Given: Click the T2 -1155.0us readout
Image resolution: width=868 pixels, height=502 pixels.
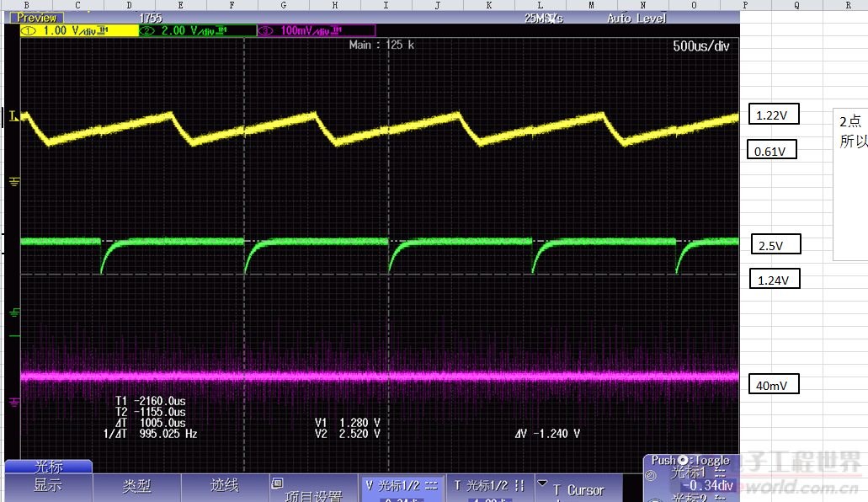Looking at the screenshot, I should pos(151,412).
